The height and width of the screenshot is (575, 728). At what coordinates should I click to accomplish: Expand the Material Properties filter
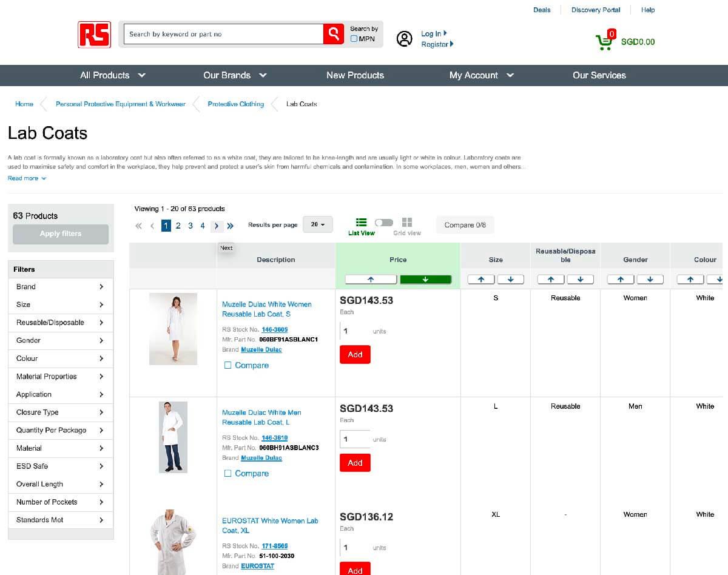pos(60,377)
